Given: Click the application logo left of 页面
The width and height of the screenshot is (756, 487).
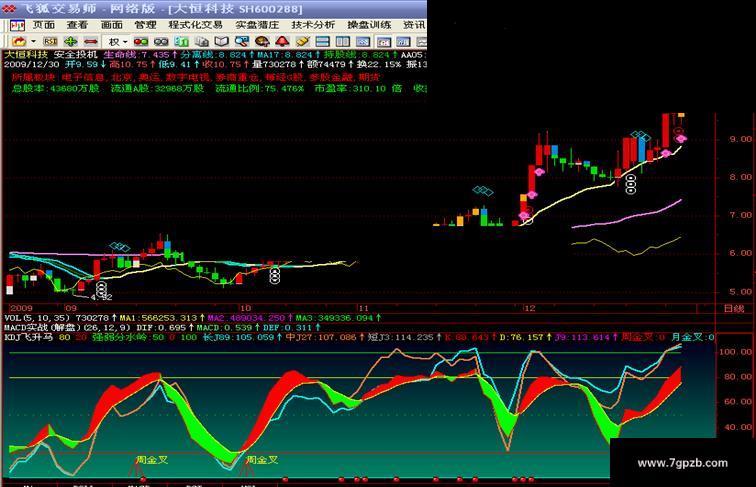Looking at the screenshot, I should click(17, 25).
